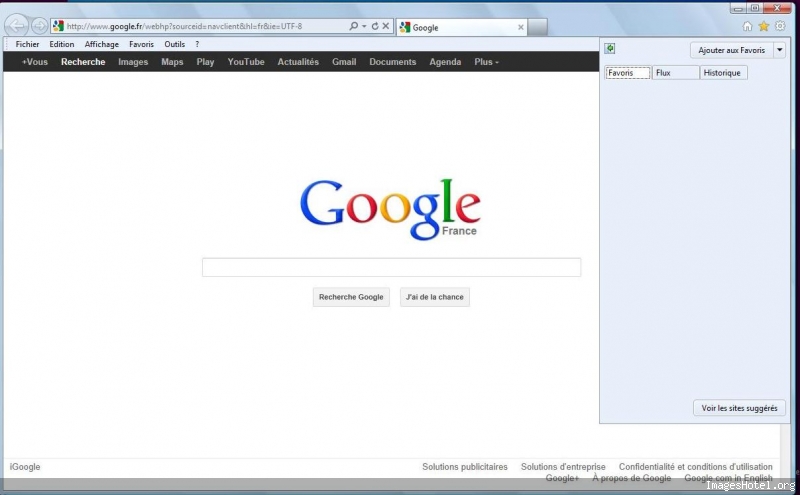800x495 pixels.
Task: Pin the Favorites center with green arrow icon
Action: pos(610,48)
